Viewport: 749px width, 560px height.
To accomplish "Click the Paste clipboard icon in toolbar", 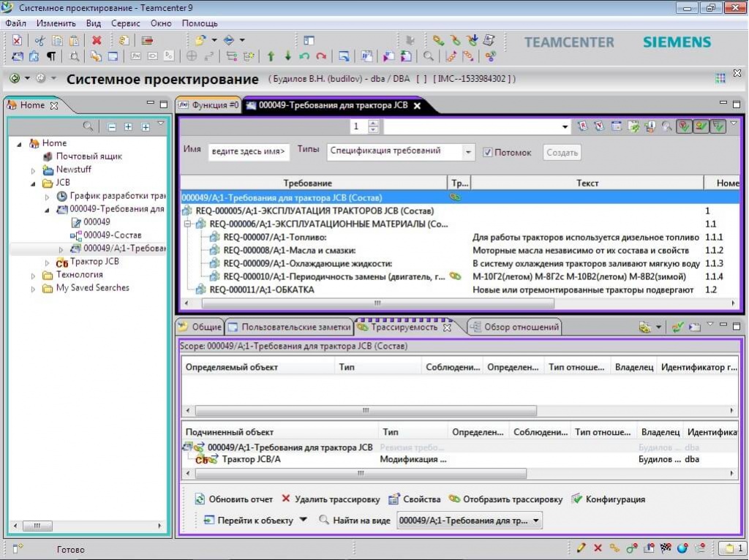I will click(x=74, y=41).
